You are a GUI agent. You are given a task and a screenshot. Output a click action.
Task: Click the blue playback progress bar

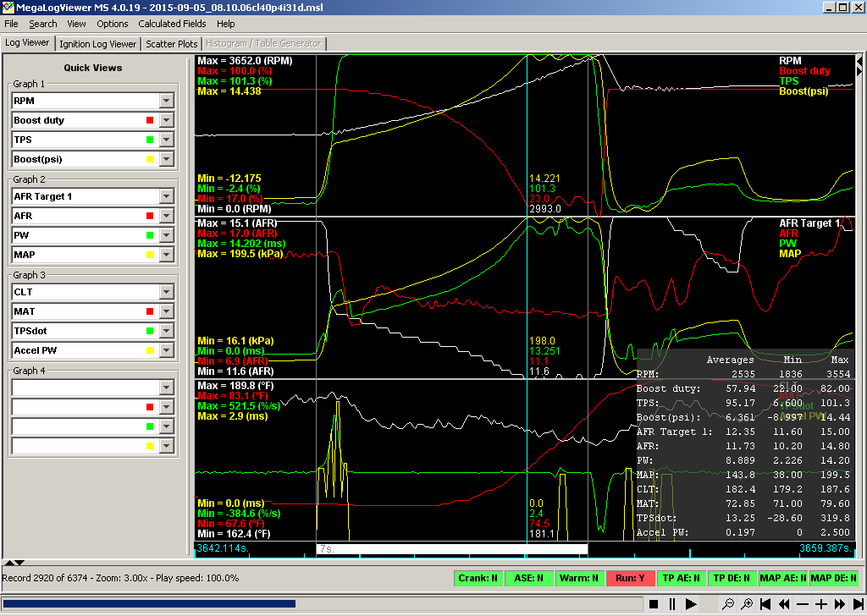point(149,604)
